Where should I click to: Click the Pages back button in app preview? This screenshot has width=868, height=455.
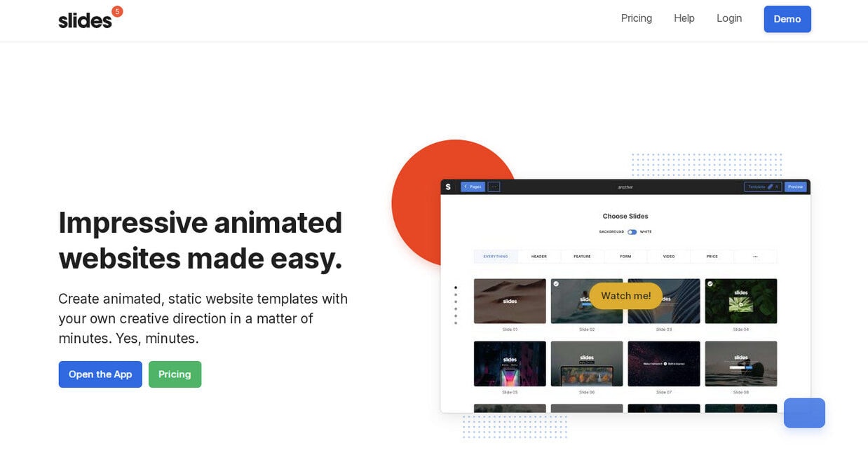[x=473, y=186]
